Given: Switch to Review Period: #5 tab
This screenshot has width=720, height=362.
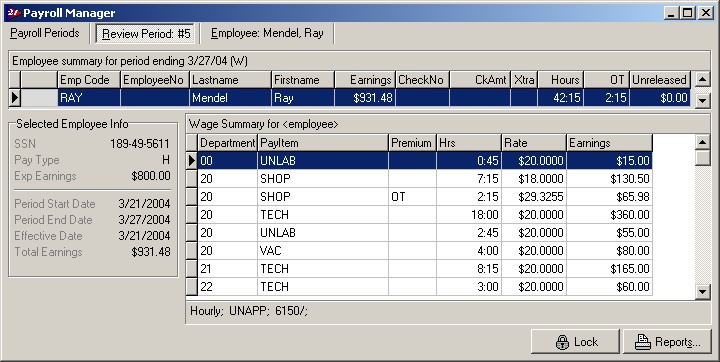Looking at the screenshot, I should coord(146,34).
